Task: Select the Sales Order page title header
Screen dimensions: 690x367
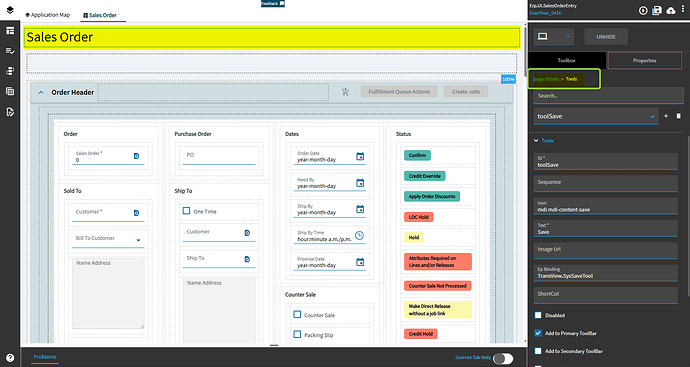Action: tap(272, 37)
